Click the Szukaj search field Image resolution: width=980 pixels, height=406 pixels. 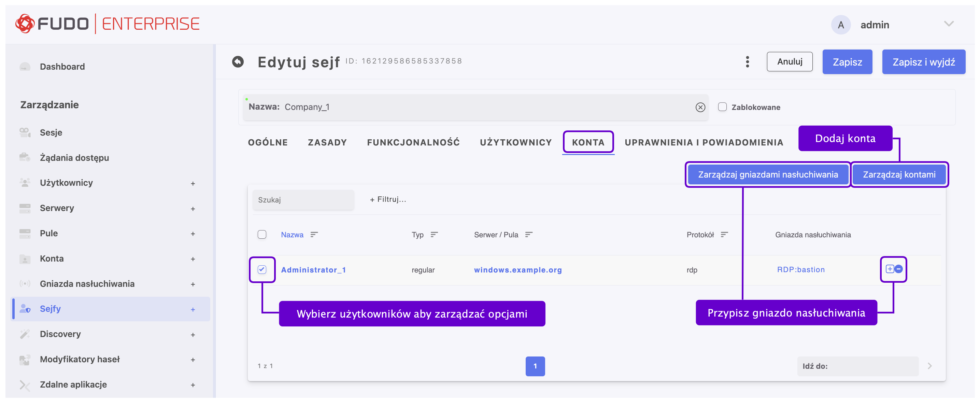pos(303,200)
